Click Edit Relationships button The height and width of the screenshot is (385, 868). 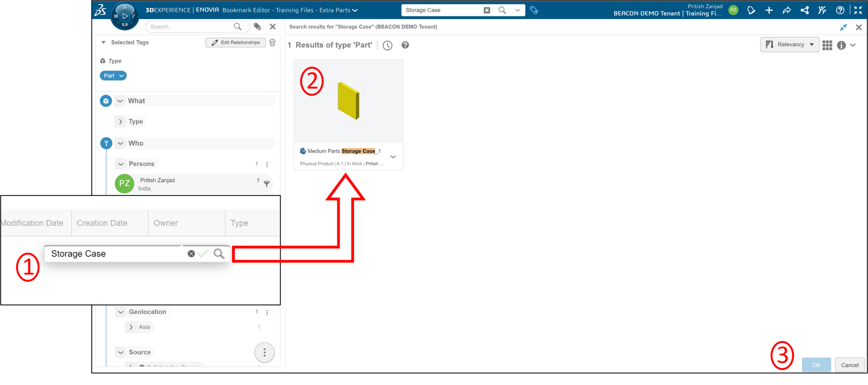[236, 42]
